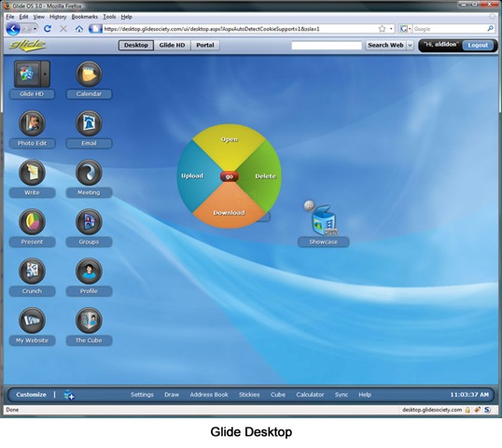Click the search magnifier in Firefox search box
502x448 pixels.
pyautogui.click(x=490, y=29)
